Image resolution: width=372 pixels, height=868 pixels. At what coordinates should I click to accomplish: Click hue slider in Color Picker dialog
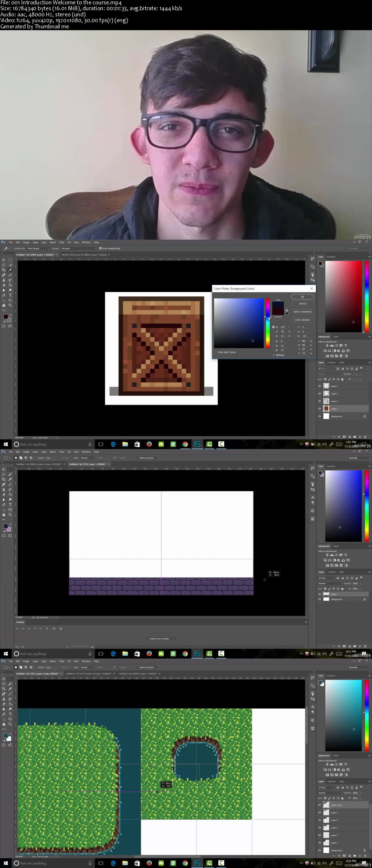(x=267, y=323)
